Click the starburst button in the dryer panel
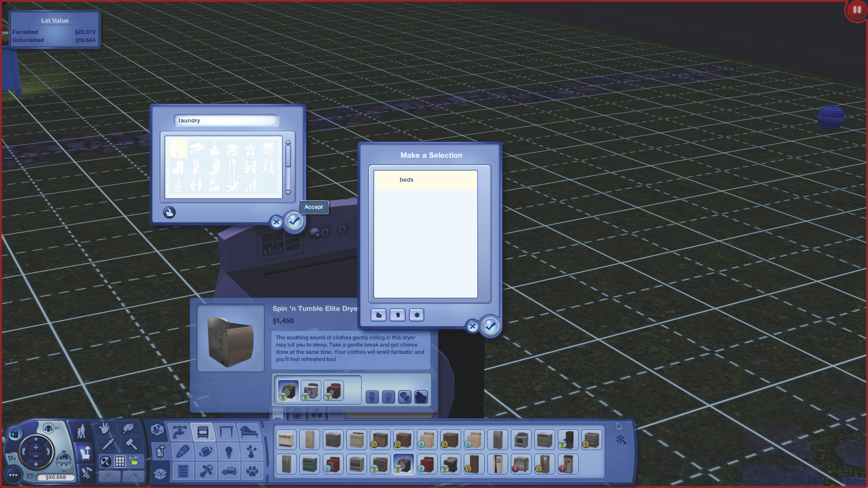The height and width of the screenshot is (488, 868). click(388, 397)
